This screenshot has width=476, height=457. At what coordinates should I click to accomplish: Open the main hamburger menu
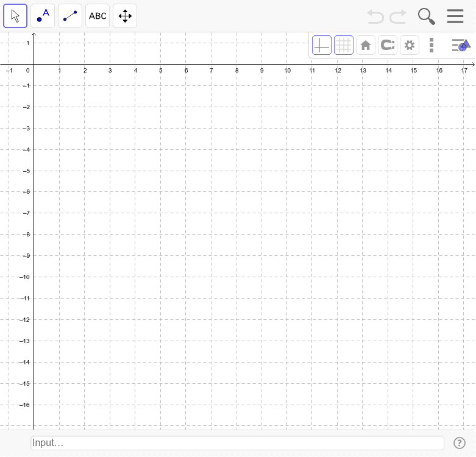point(455,16)
